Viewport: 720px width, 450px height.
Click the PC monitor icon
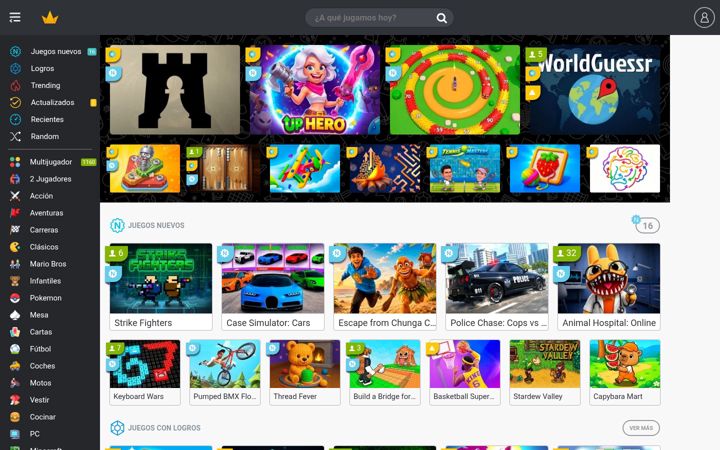tap(15, 434)
